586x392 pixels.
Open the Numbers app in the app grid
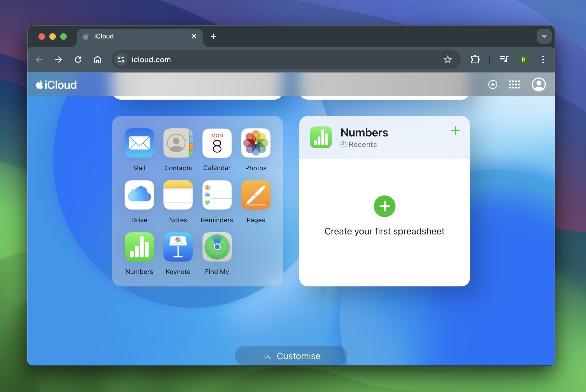pyautogui.click(x=139, y=247)
